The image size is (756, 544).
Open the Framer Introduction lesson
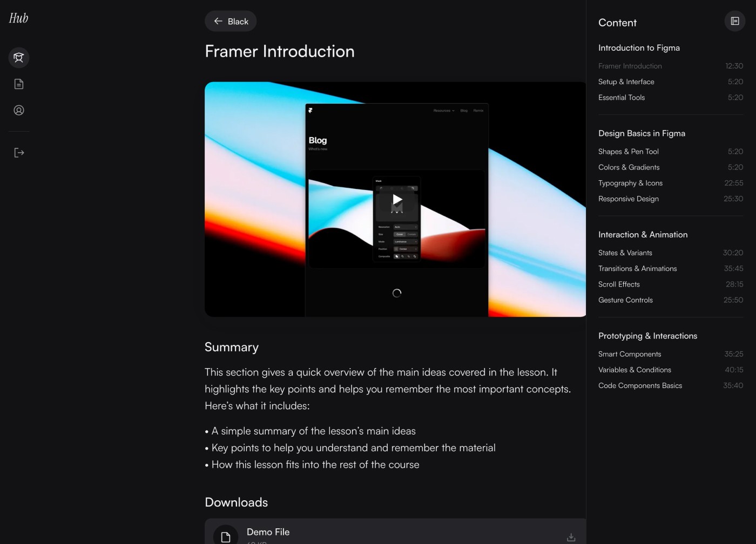click(x=671, y=66)
